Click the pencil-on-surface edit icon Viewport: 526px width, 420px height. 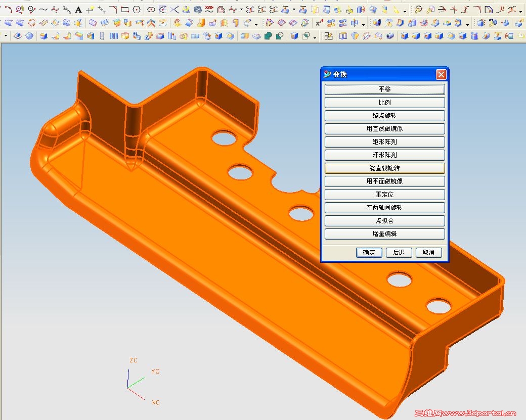(78, 23)
